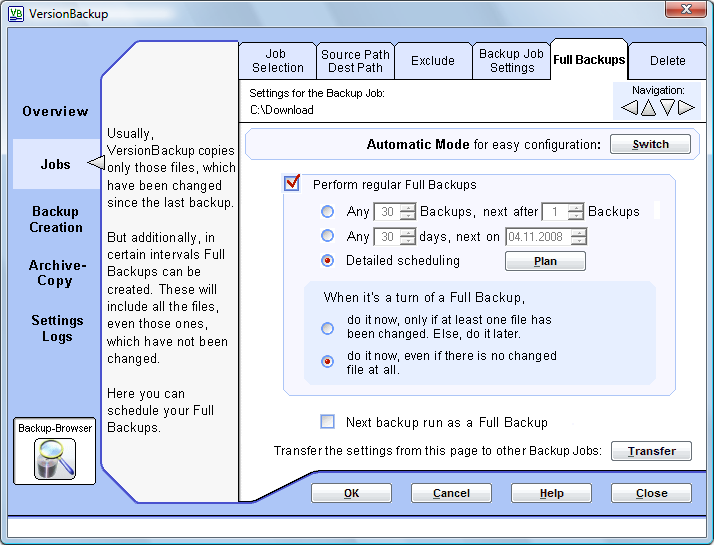This screenshot has height=545, width=714.
Task: Choose 'only if at least one file changed' option
Action: pos(327,328)
